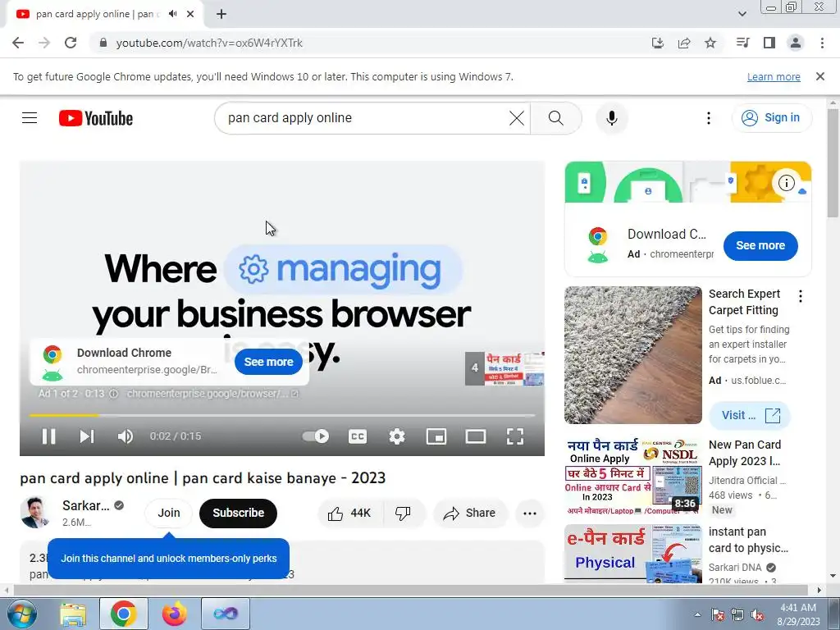Click the Visit button on the carpet ad
The height and width of the screenshot is (630, 840).
pos(750,415)
